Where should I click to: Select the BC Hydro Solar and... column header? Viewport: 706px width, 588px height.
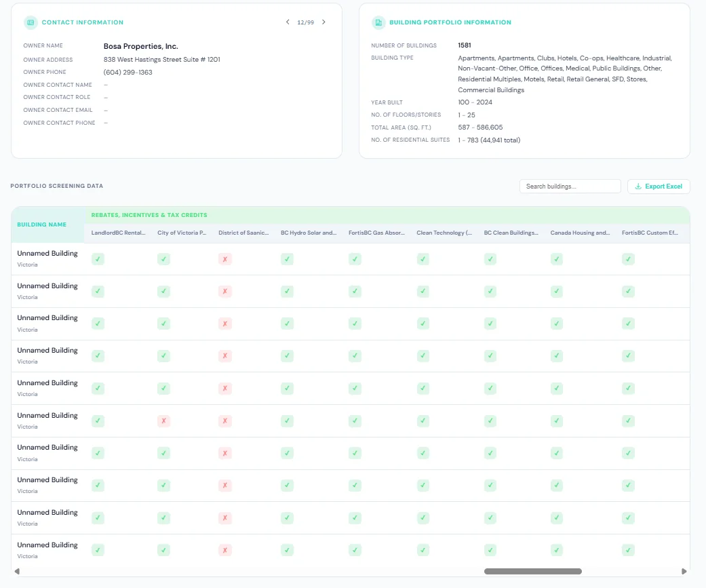pos(309,233)
